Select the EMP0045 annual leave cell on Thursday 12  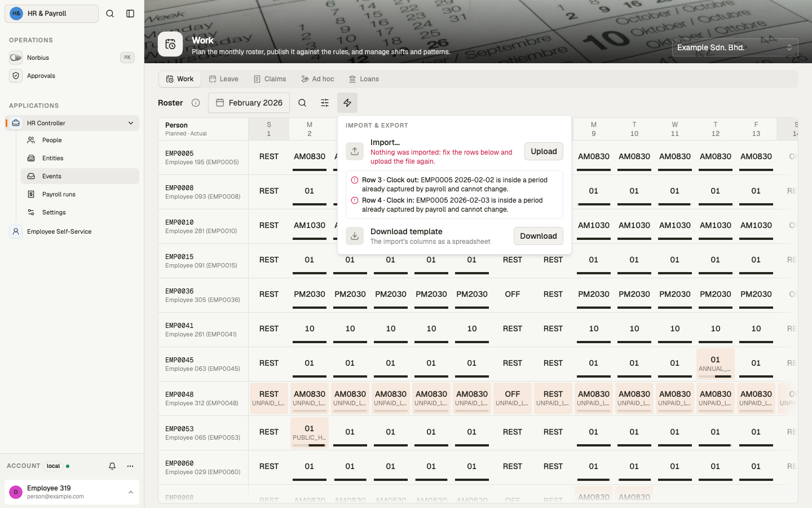point(716,364)
